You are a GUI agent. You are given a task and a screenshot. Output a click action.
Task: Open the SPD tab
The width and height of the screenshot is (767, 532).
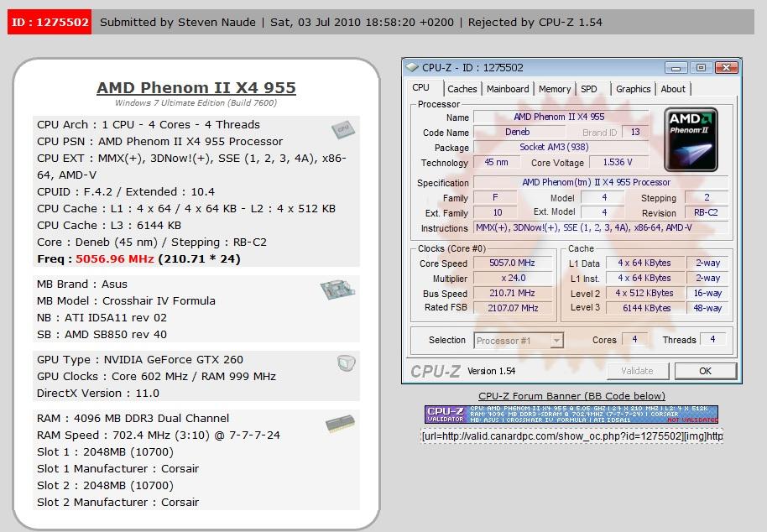pyautogui.click(x=589, y=89)
